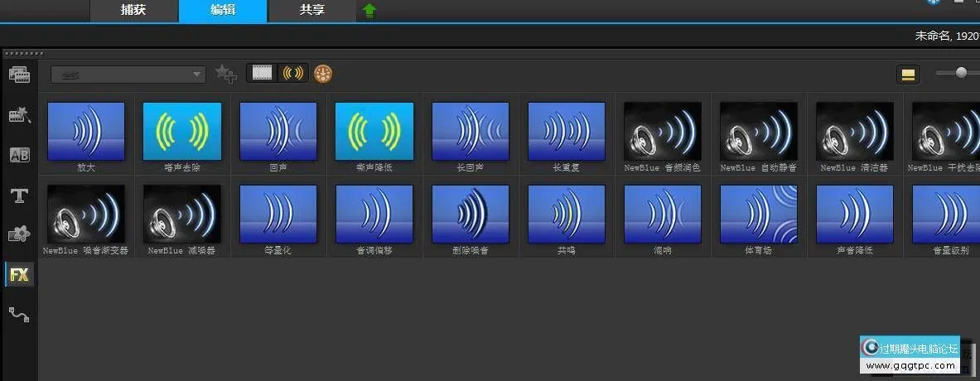
Task: Switch to the 捕获 (Capture) tab
Action: [133, 11]
